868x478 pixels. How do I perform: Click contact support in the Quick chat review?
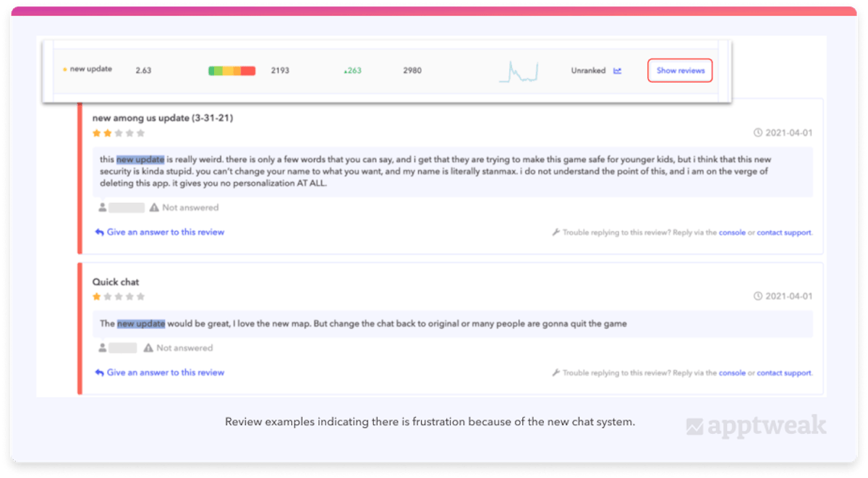pos(784,373)
